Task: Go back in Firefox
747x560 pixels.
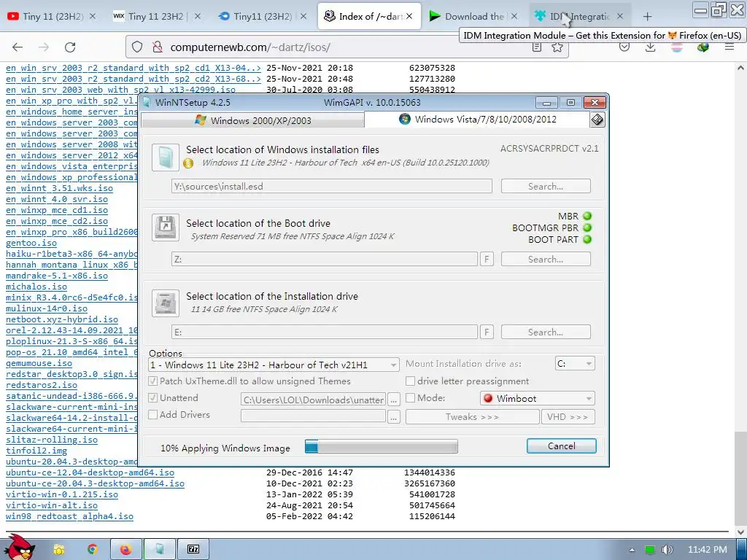Action: 18,47
